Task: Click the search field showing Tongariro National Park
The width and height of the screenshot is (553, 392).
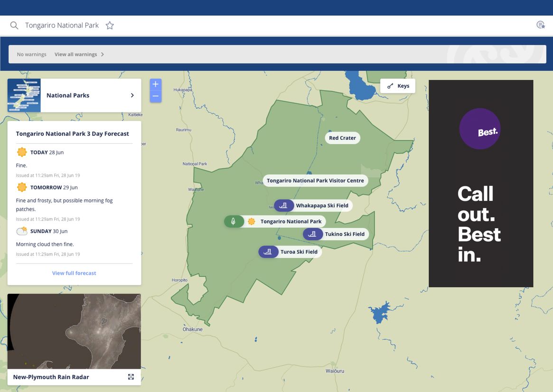Action: [x=62, y=26]
